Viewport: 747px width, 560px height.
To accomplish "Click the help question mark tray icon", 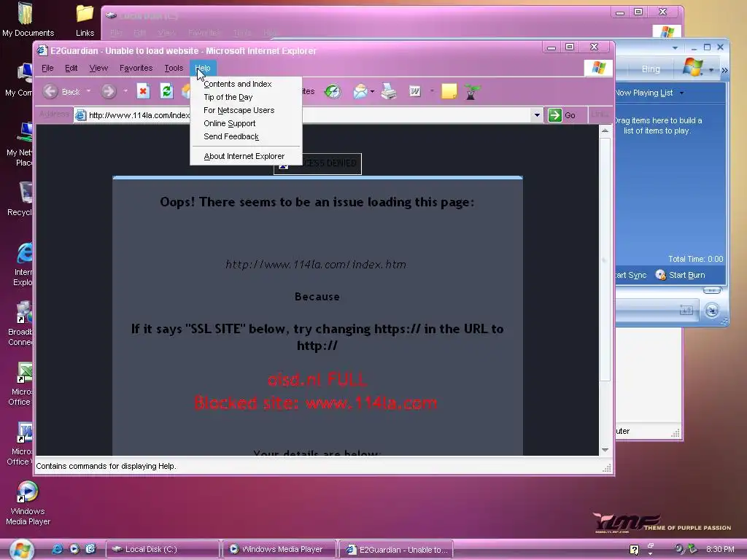I will (634, 550).
